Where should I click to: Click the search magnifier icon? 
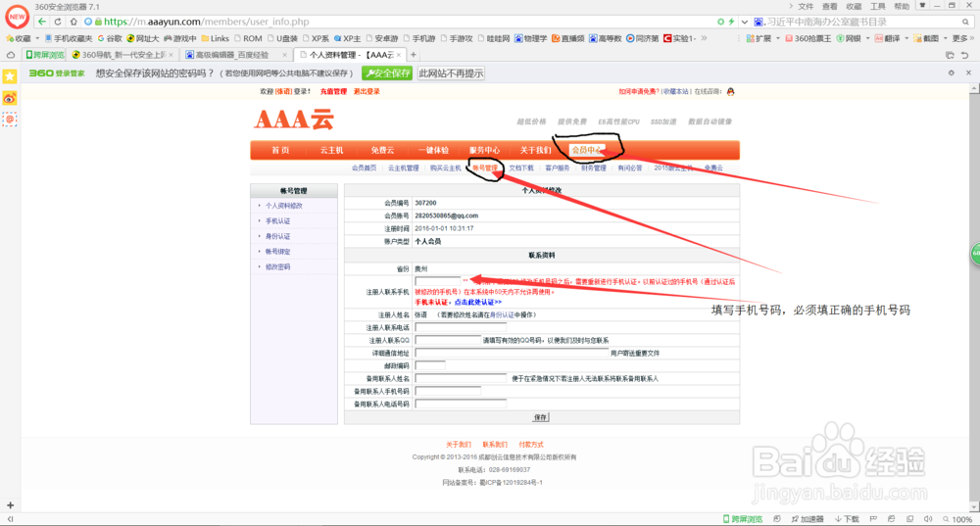pos(965,22)
